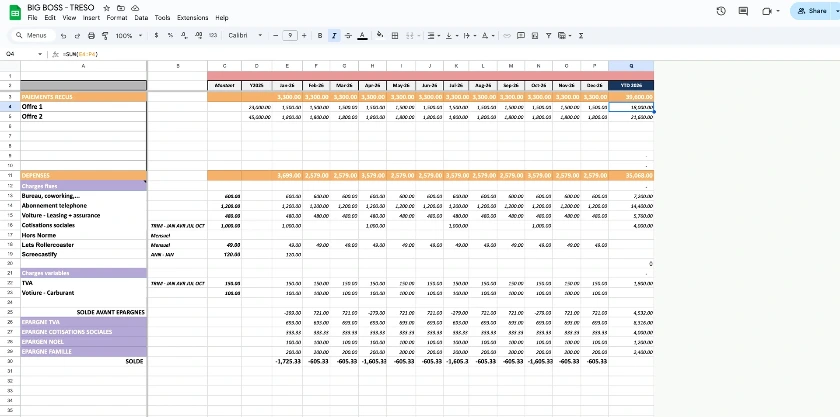Open the Extensions menu

click(192, 18)
